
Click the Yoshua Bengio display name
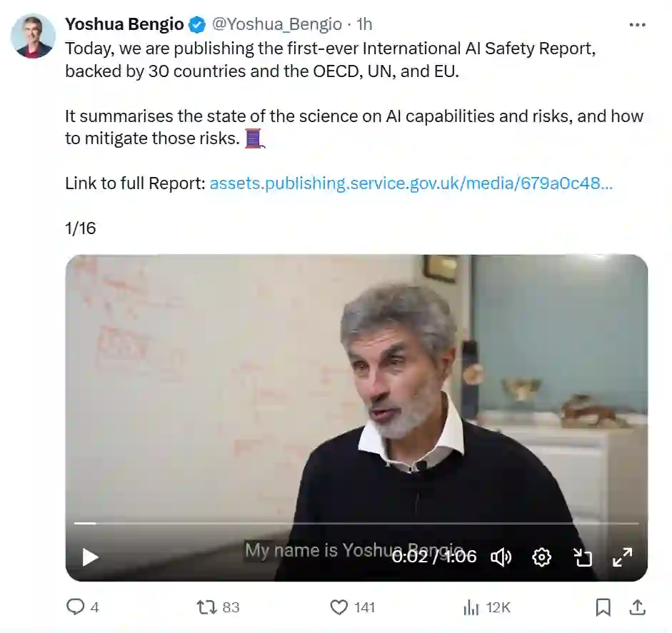124,24
